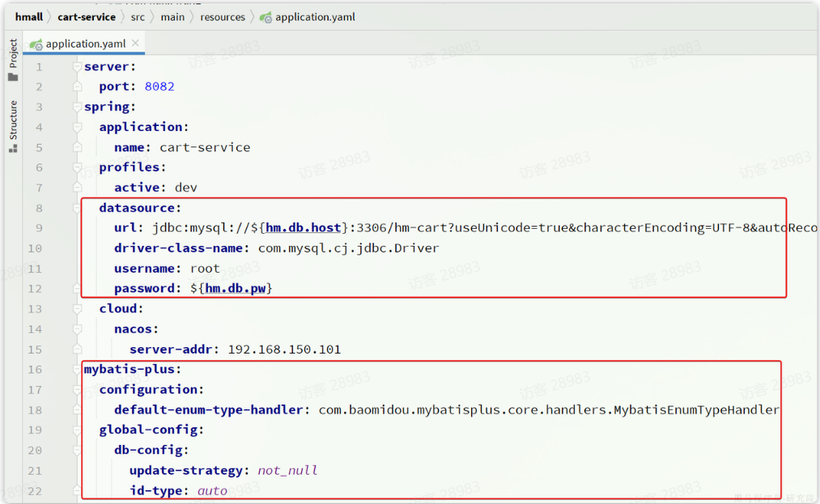
Task: Click the server key on line 1
Action: (106, 67)
